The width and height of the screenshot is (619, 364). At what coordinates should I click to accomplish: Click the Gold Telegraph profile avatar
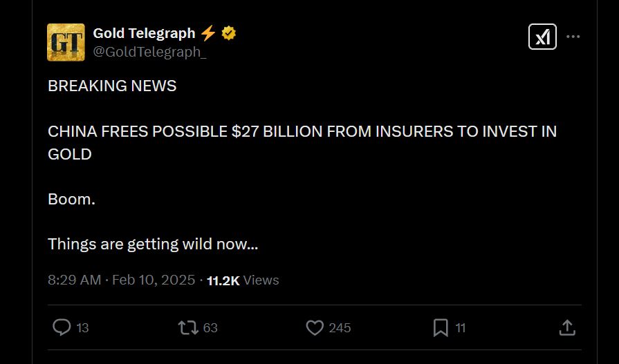click(x=66, y=42)
